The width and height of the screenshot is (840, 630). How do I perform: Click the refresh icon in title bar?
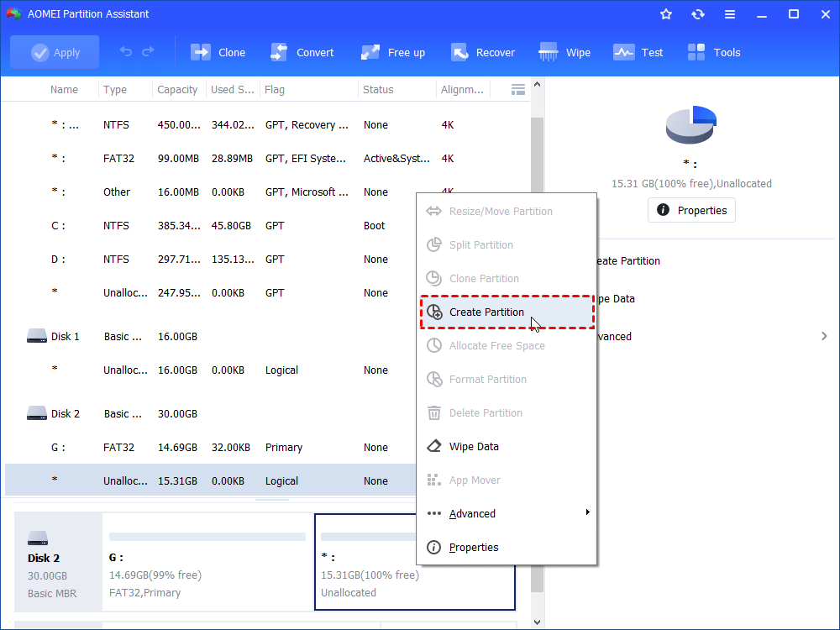pyautogui.click(x=697, y=14)
